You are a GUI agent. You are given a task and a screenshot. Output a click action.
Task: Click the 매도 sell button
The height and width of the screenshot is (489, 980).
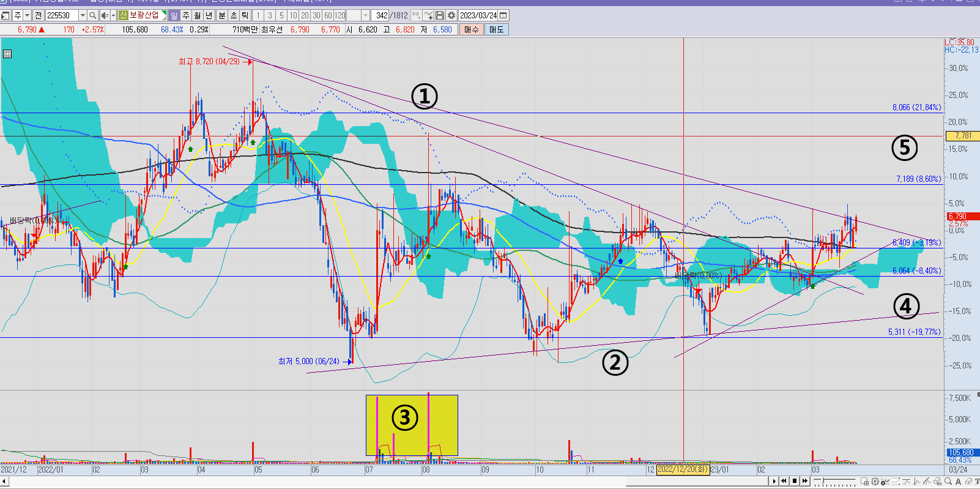point(496,29)
